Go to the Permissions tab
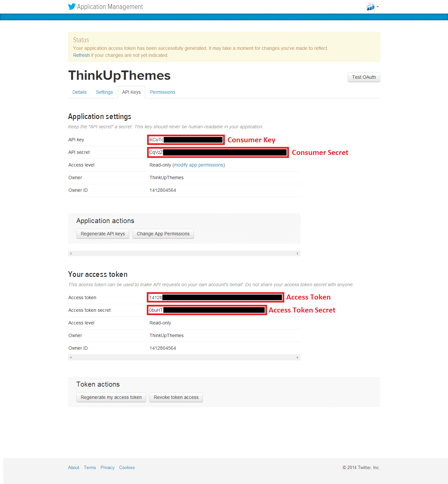This screenshot has height=484, width=448. tap(162, 92)
